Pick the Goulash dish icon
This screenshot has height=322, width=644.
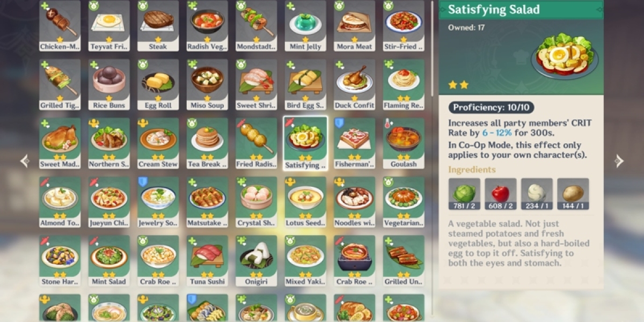coord(404,143)
